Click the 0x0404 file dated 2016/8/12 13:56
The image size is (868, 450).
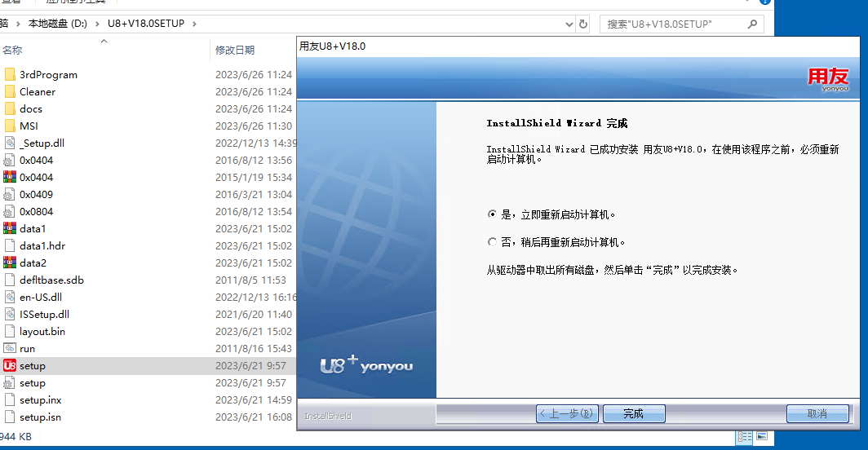37,160
